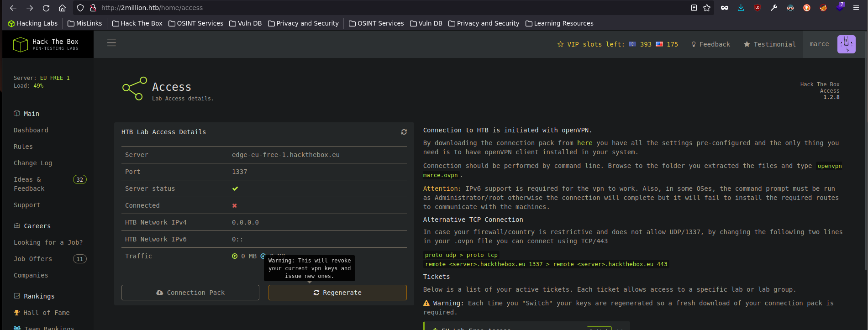
Task: Click the browser forward arrow
Action: pyautogui.click(x=30, y=8)
